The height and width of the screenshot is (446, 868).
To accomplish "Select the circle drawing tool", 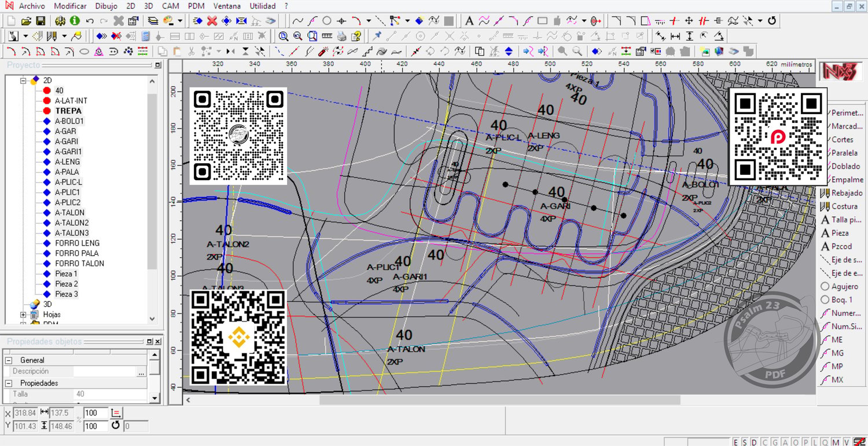I will (327, 21).
